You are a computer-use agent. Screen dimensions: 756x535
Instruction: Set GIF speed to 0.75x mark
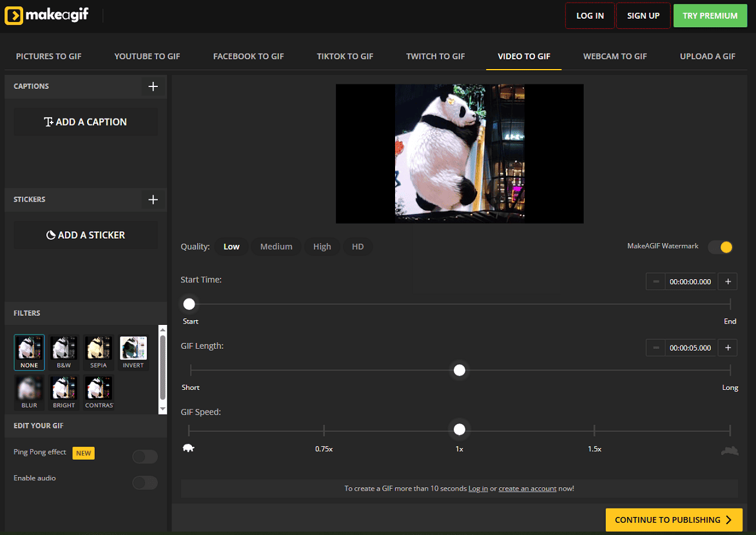(x=324, y=430)
